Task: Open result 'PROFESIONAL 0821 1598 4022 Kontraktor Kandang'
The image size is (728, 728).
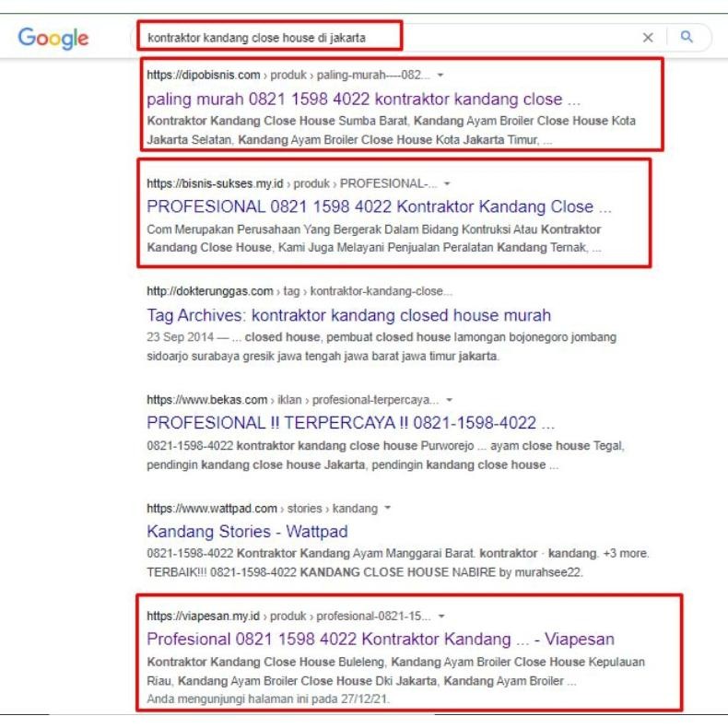Action: 379,206
